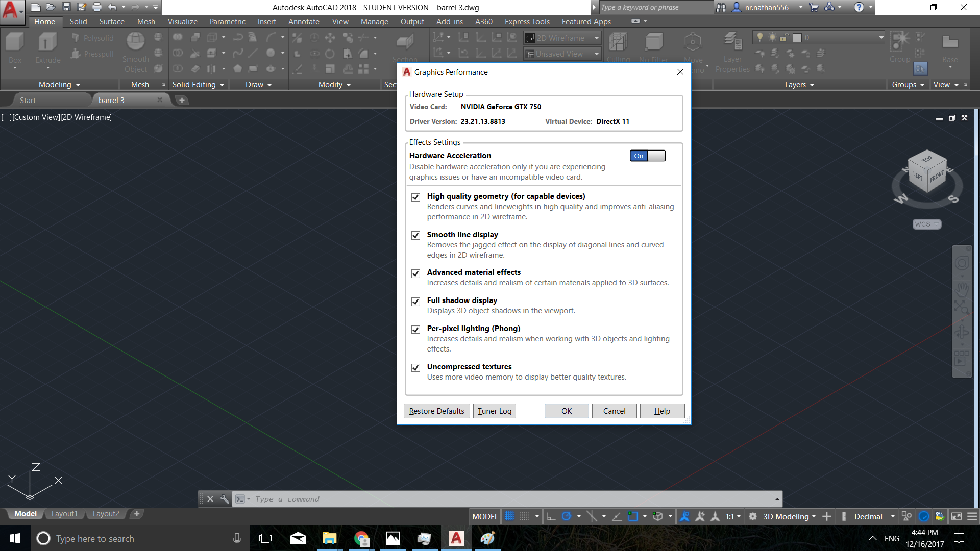Image resolution: width=980 pixels, height=551 pixels.
Task: Open the Tuner Log
Action: click(494, 411)
